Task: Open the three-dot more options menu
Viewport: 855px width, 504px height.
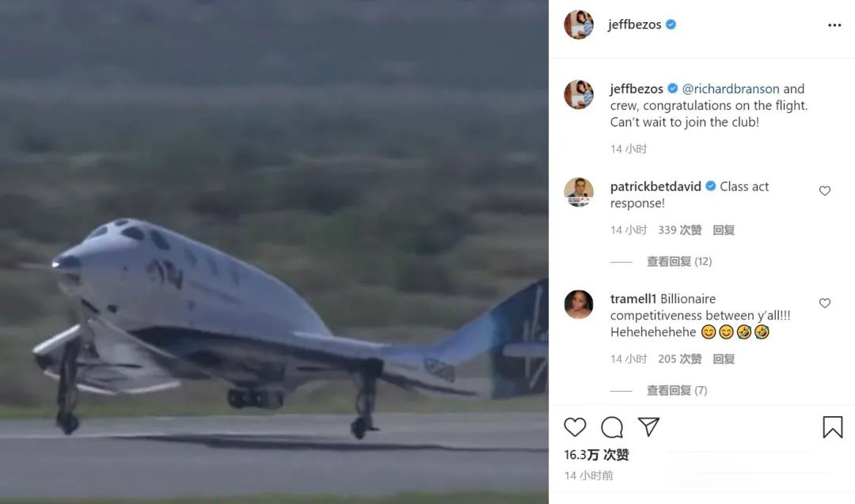Action: coord(834,25)
